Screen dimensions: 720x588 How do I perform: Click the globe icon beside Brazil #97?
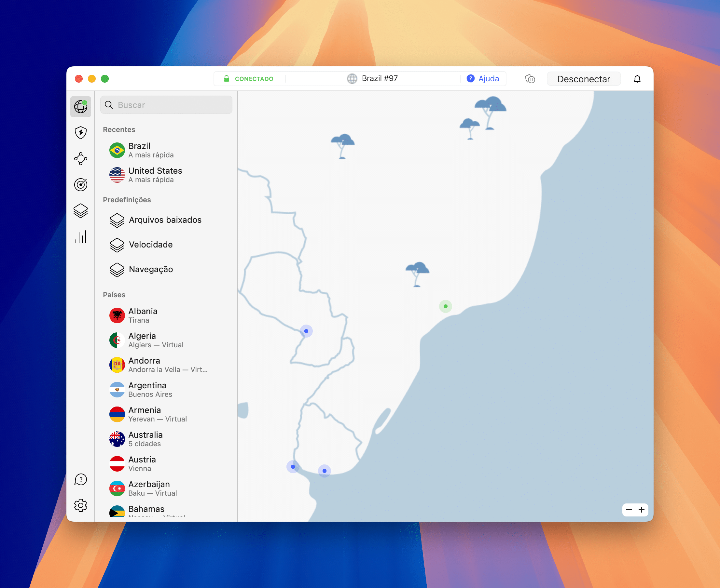352,79
